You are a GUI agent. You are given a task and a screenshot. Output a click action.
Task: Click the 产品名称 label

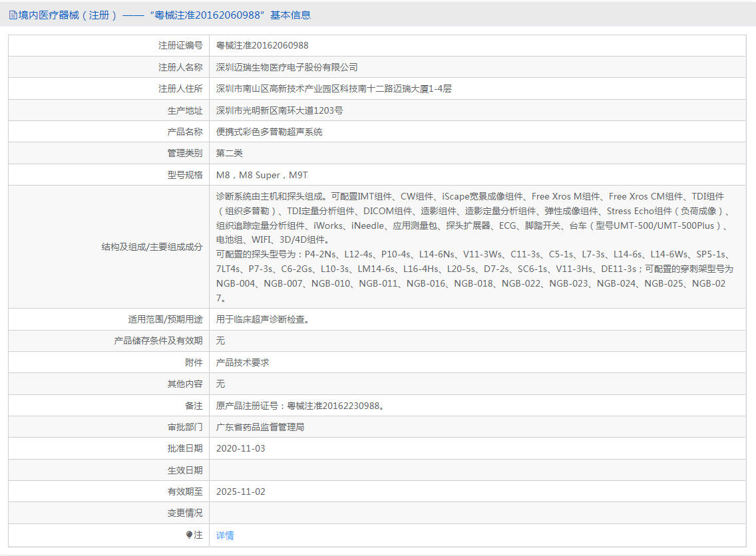click(185, 132)
